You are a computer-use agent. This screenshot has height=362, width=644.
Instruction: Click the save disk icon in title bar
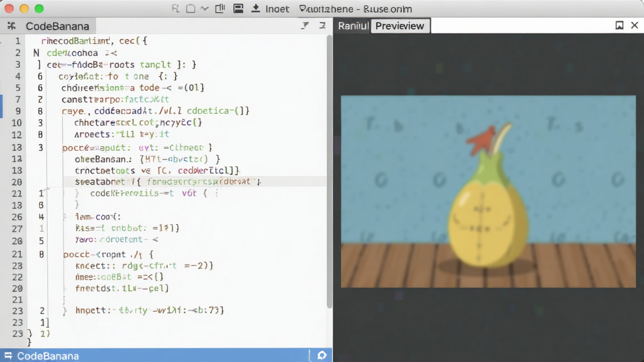(238, 9)
